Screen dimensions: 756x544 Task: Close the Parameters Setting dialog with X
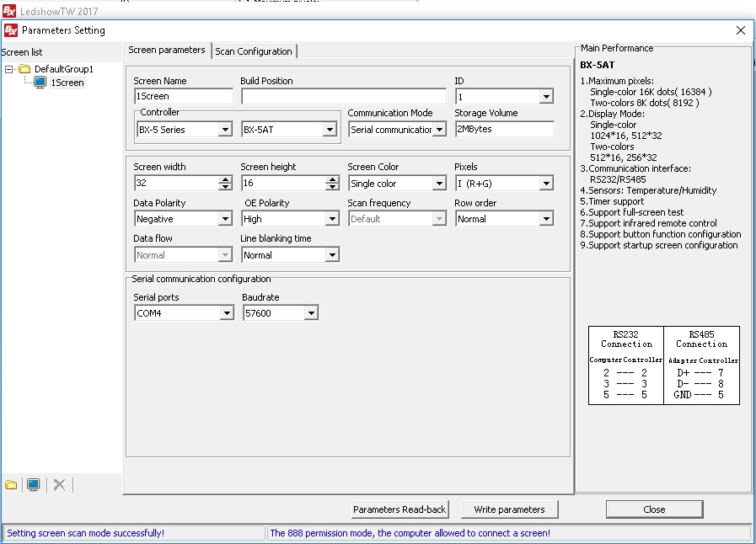pyautogui.click(x=741, y=30)
